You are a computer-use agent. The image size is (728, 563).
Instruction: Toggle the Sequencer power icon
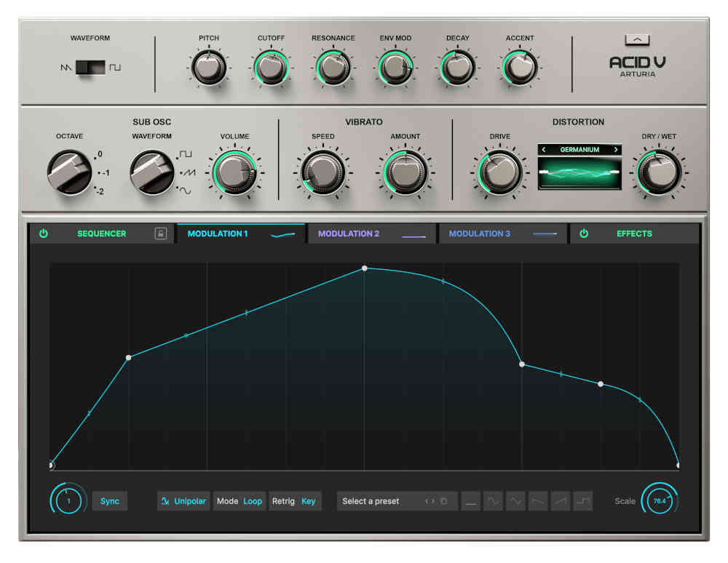coord(44,233)
